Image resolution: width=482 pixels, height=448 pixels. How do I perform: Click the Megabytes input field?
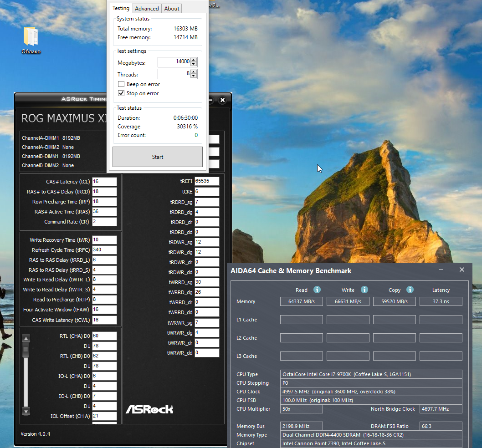[174, 62]
